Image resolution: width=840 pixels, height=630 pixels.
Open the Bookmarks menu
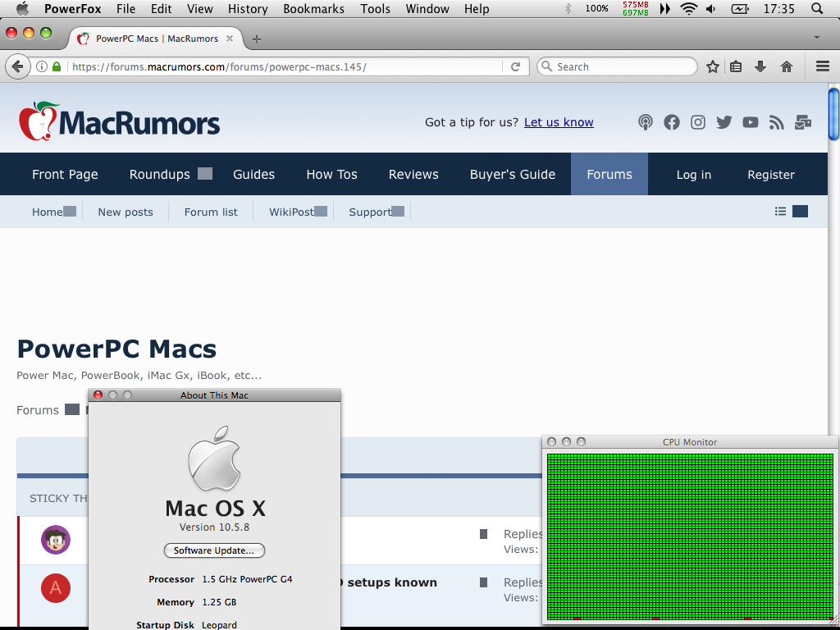pos(314,8)
